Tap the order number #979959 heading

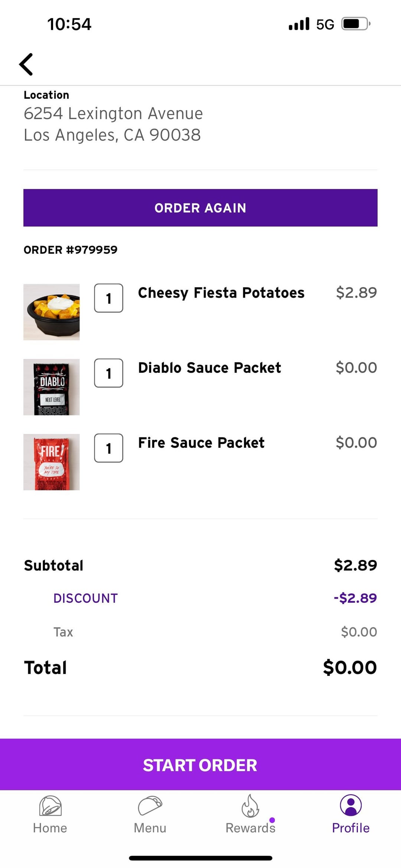[71, 250]
